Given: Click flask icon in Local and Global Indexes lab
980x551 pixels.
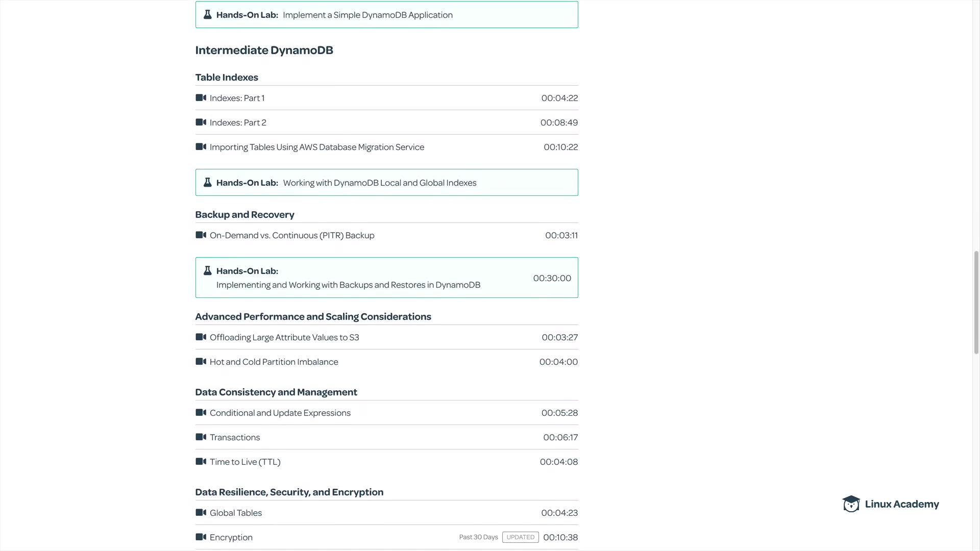Looking at the screenshot, I should 208,183.
